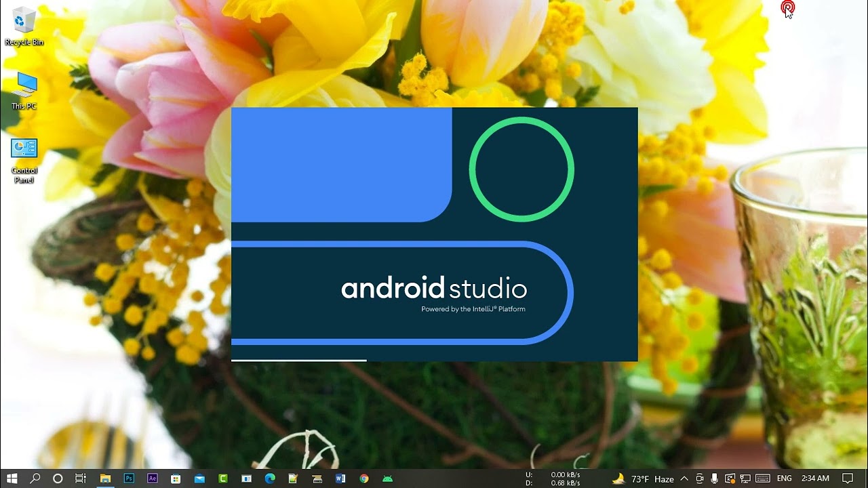Select the Control Panel desktop icon
This screenshot has height=488, width=868.
pyautogui.click(x=24, y=160)
